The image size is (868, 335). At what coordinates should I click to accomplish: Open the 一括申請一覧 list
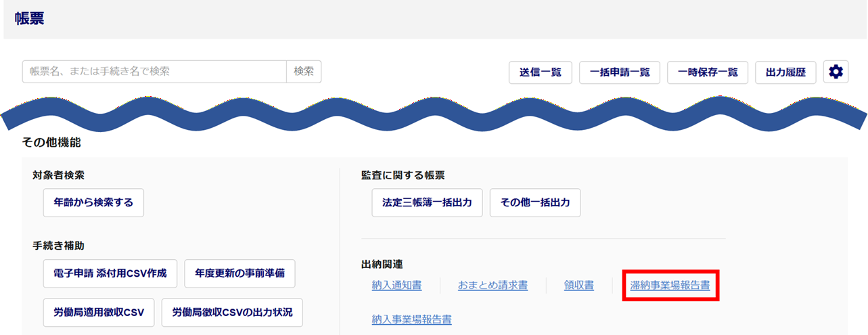620,72
